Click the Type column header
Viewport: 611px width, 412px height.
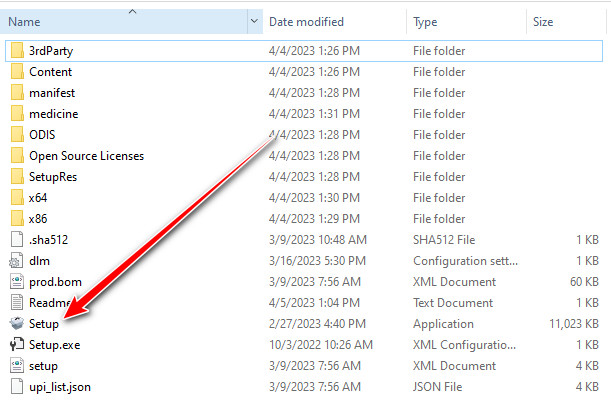click(x=426, y=21)
